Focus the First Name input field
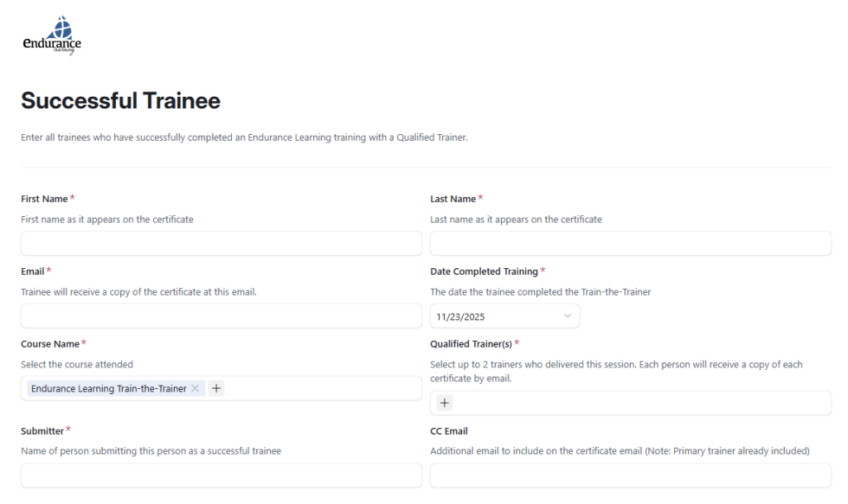 pos(221,243)
